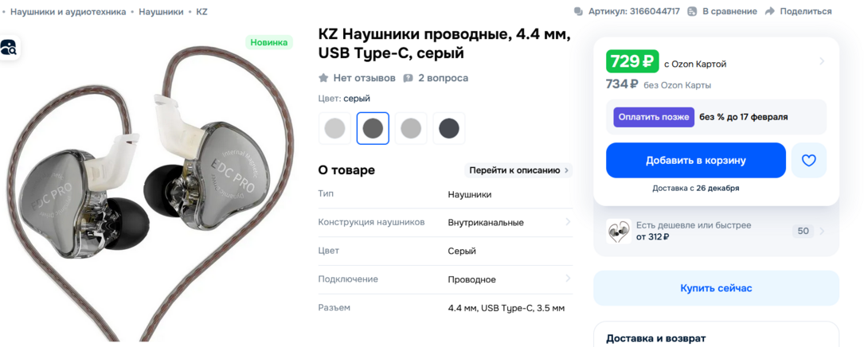Screen dimensions: 868x347
Task: Expand the Конструкция наушников row chevron
Action: tap(568, 222)
